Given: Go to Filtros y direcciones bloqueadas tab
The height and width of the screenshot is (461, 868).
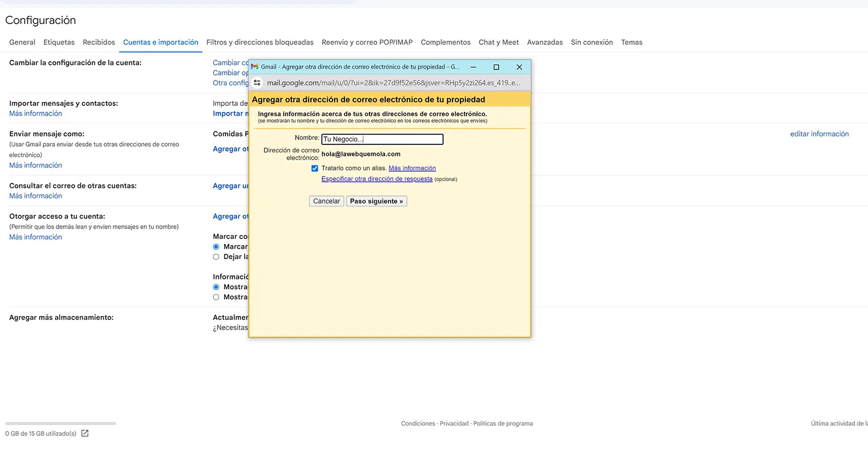Looking at the screenshot, I should (x=260, y=42).
